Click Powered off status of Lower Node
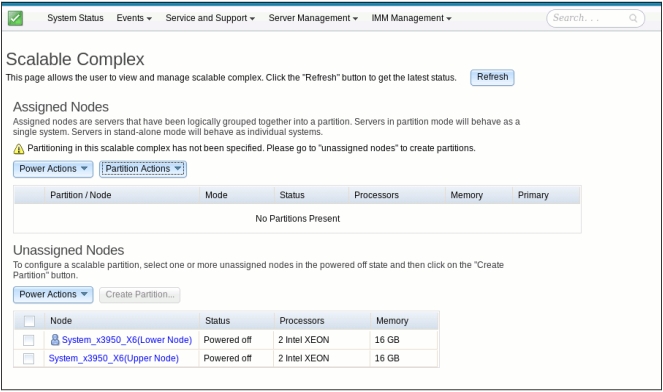Screen dimensions: 663x392 click(x=227, y=340)
